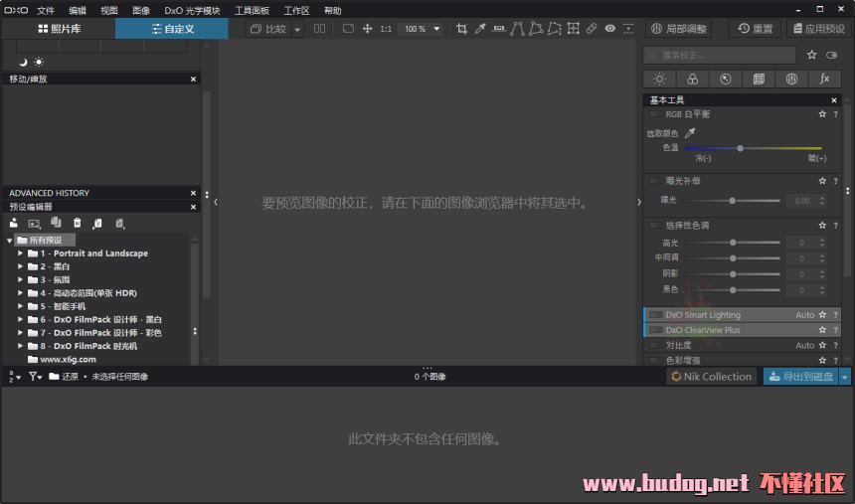This screenshot has width=855, height=504.
Task: Expand 1 - Portrait and Landscape folder
Action: 20,253
